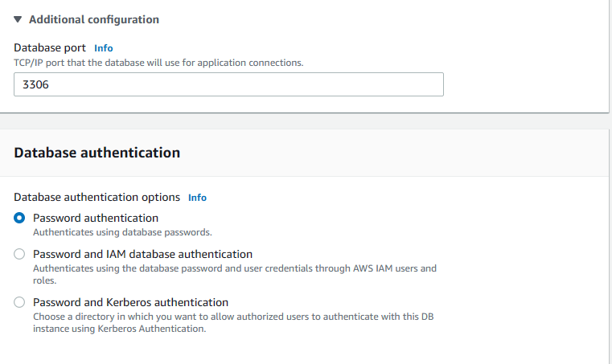The height and width of the screenshot is (364, 612).
Task: Click the Kerberos directory description text
Action: [x=233, y=322]
